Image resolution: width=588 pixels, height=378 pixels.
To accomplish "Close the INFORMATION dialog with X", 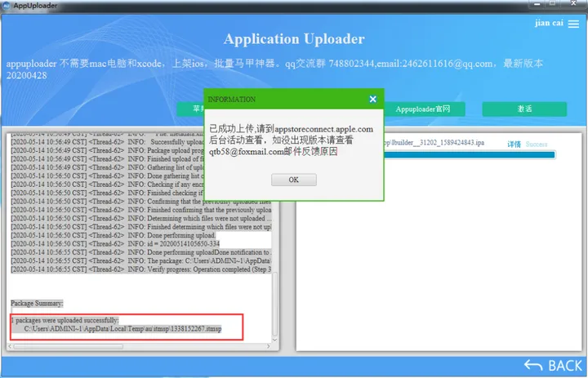I will [x=372, y=99].
